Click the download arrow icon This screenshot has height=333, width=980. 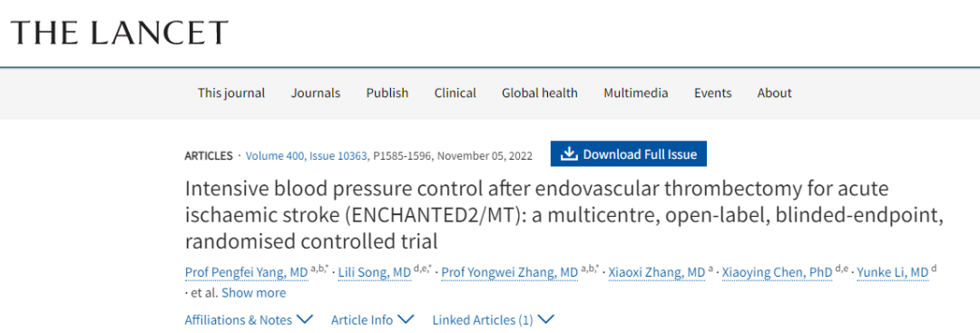coord(569,153)
